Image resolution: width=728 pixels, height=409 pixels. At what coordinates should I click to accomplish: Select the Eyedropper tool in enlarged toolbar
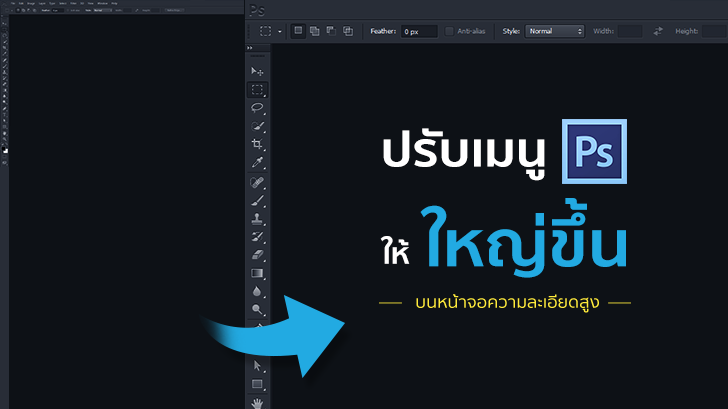coord(257,162)
